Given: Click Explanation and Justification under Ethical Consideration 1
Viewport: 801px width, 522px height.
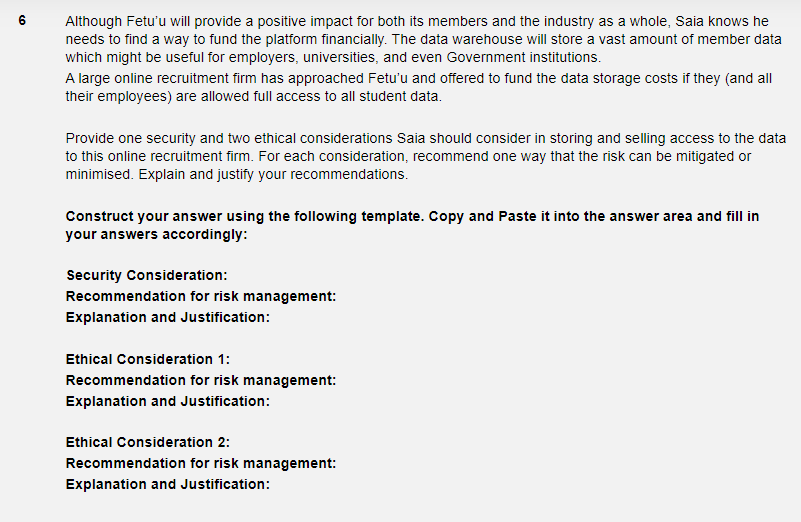Looking at the screenshot, I should 167,401.
